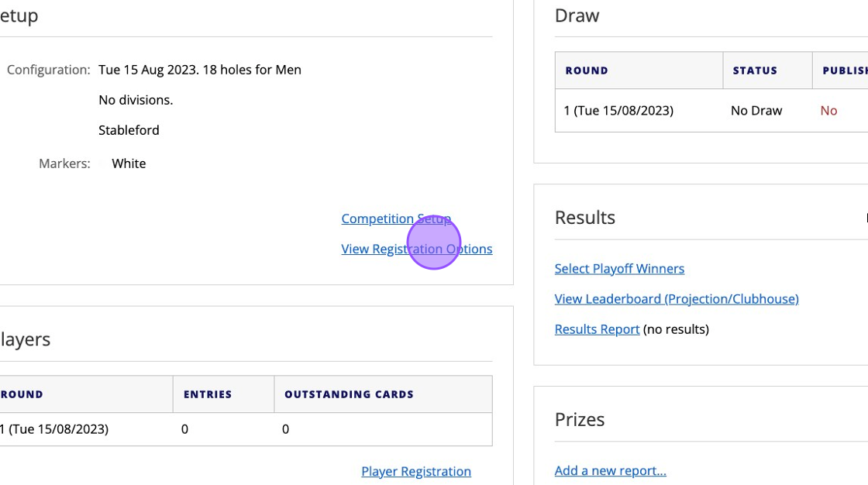This screenshot has height=485, width=868.
Task: Click Add a new report link
Action: pos(610,470)
